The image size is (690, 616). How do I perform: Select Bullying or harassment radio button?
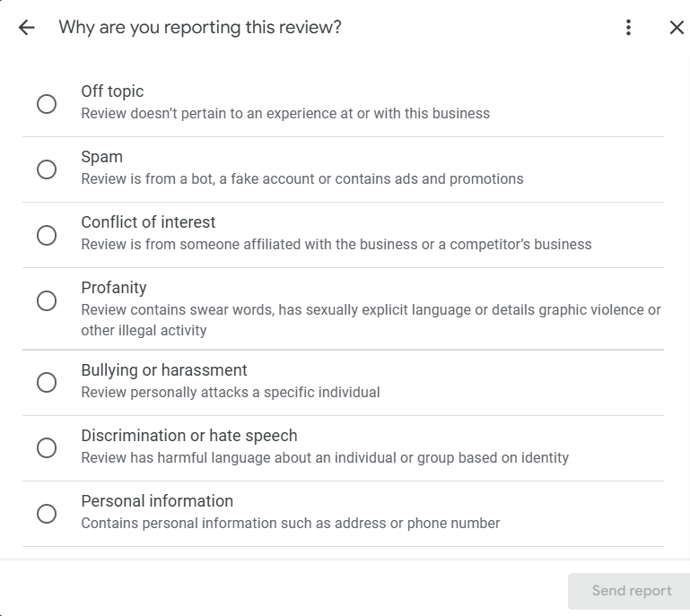coord(47,382)
